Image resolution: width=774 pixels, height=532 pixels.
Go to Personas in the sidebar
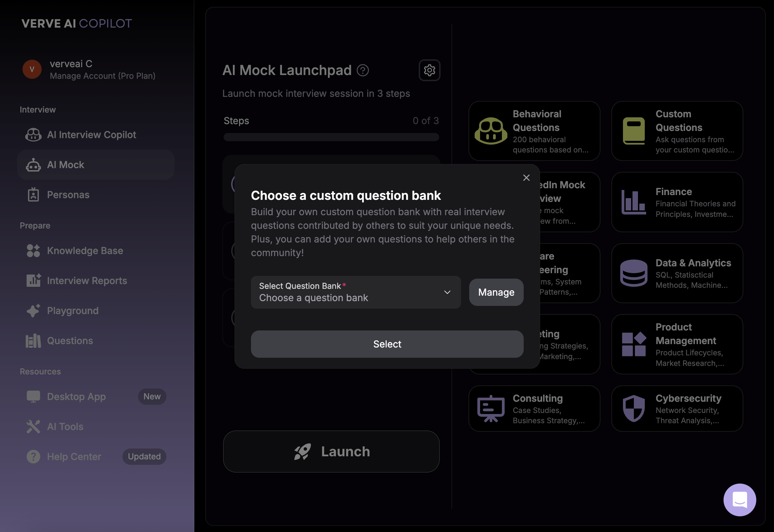[68, 195]
